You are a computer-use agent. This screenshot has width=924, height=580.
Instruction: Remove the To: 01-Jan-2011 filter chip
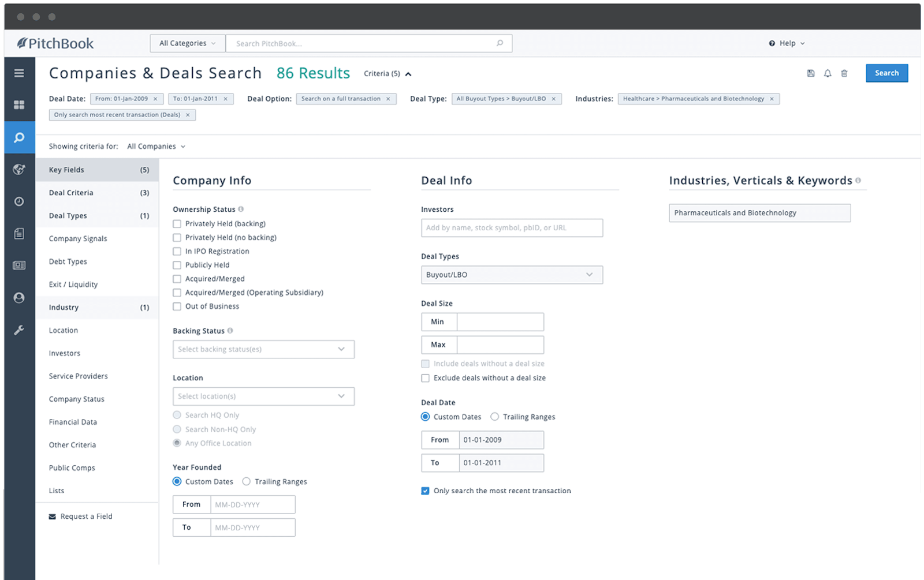(x=225, y=99)
